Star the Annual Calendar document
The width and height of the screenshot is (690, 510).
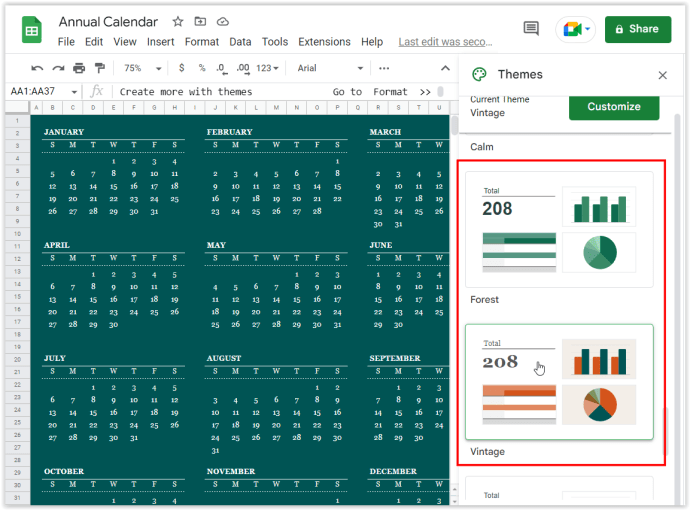click(x=178, y=21)
